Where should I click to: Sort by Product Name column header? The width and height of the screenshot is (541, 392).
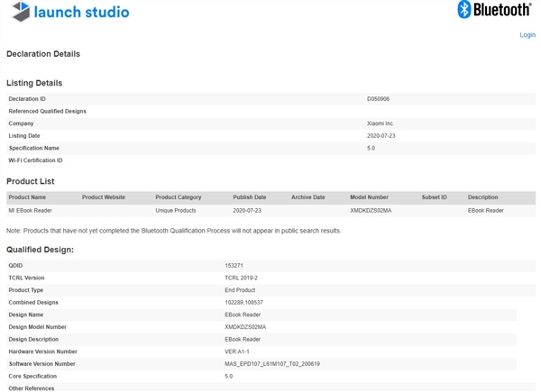click(27, 197)
